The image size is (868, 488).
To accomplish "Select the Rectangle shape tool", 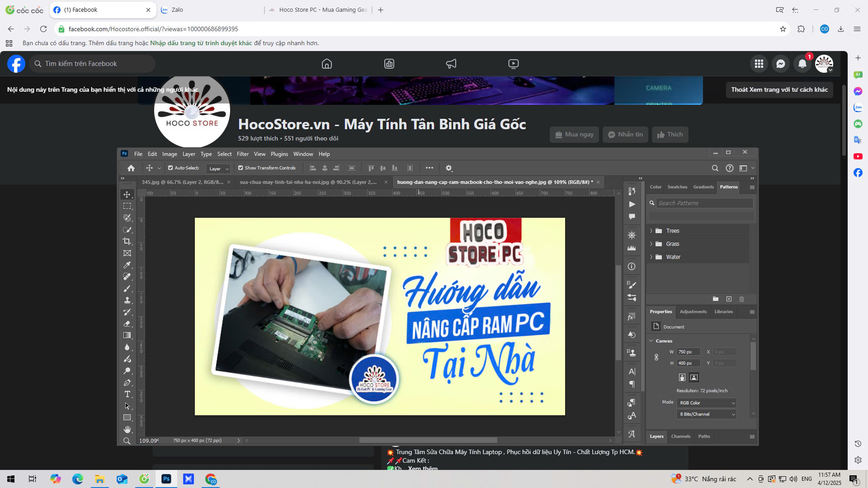I will (x=127, y=418).
